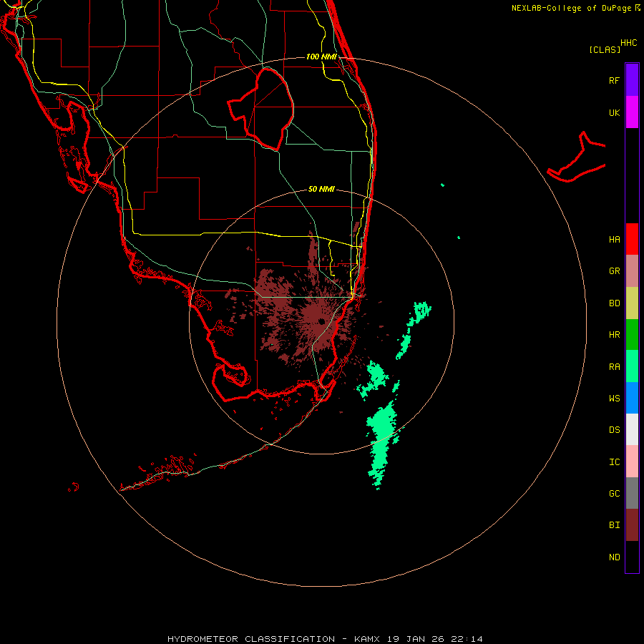Click the WS blue legend swatch
The height and width of the screenshot is (644, 644).
(x=632, y=398)
